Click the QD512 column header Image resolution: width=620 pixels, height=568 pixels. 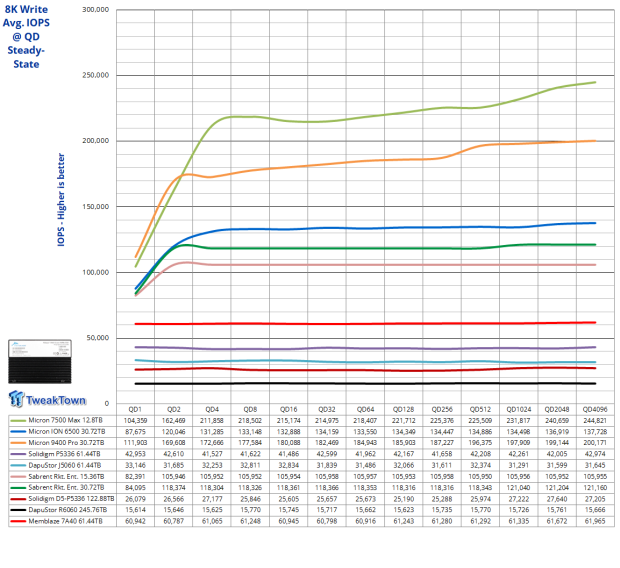pyautogui.click(x=480, y=409)
